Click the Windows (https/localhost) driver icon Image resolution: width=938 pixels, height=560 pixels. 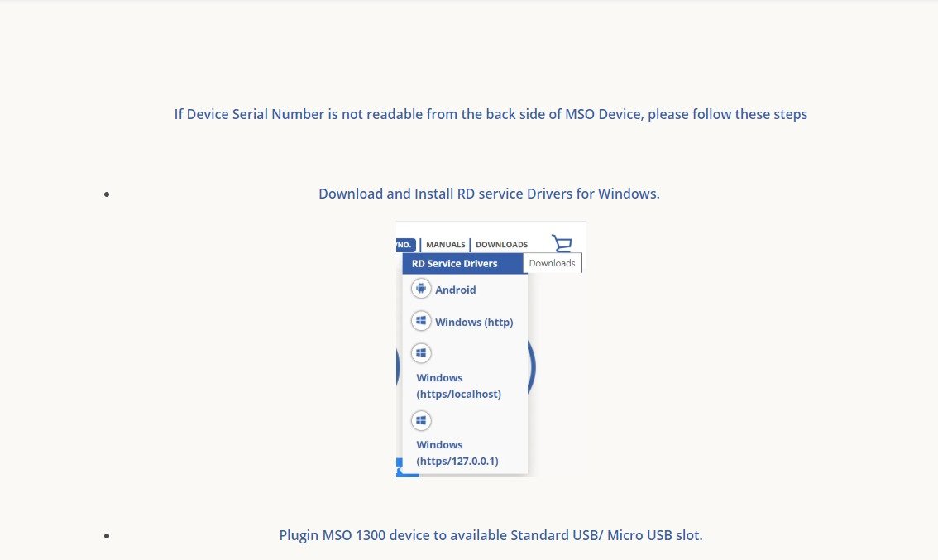tap(421, 352)
